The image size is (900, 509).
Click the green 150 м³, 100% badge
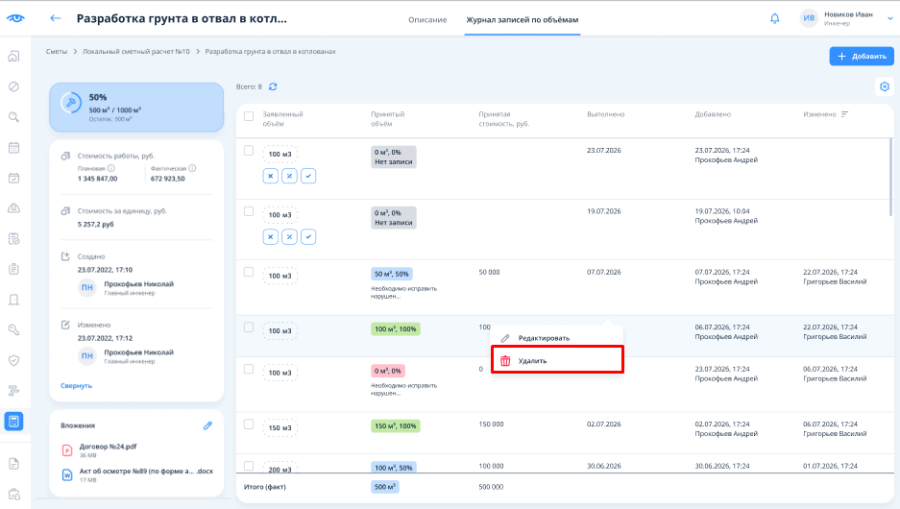pos(395,426)
